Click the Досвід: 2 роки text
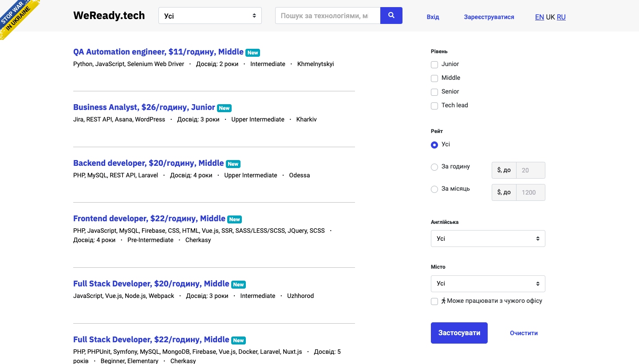This screenshot has width=639, height=364. tap(217, 64)
